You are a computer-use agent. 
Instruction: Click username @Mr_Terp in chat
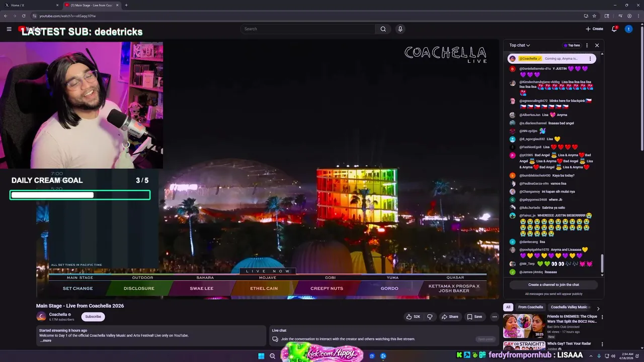click(527, 264)
